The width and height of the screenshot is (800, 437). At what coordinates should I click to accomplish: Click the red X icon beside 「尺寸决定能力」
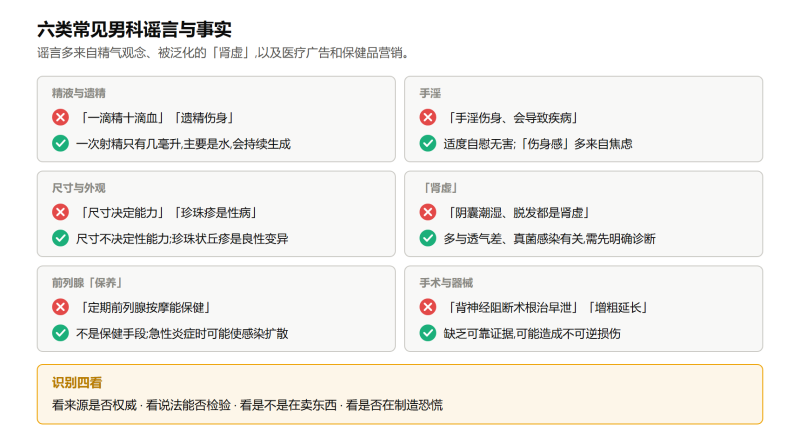pyautogui.click(x=60, y=212)
